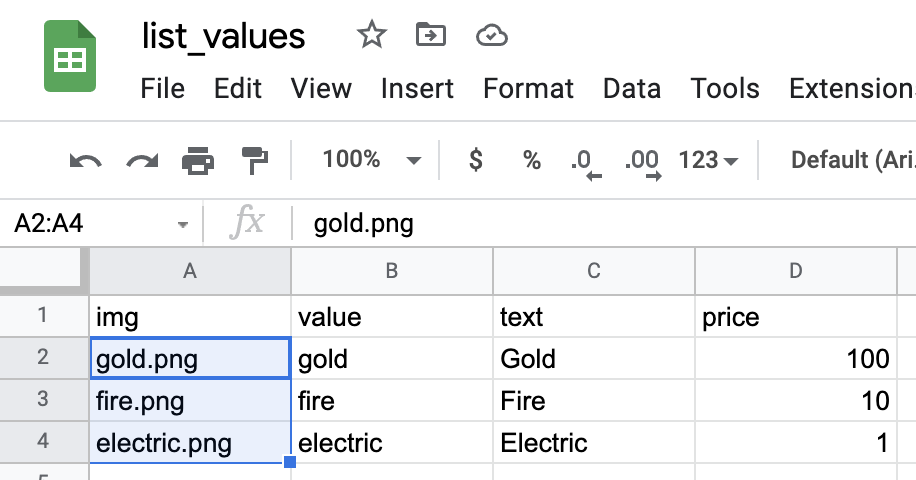
Task: Expand the name box dropdown arrow
Action: coord(182,224)
